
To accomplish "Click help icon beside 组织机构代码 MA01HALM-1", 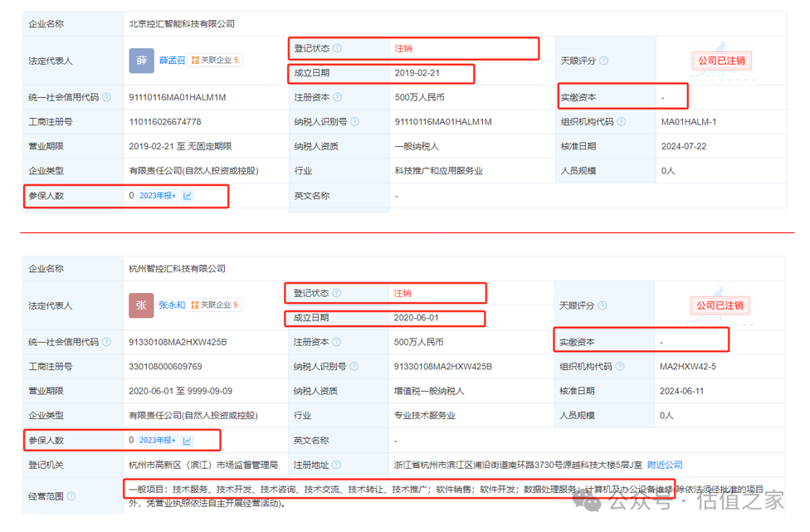I will point(622,122).
